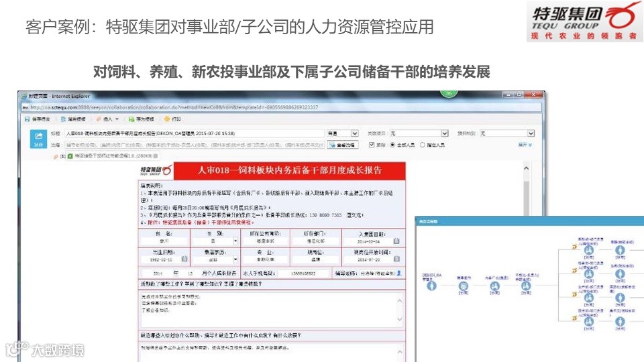
Task: Click the company short-name (所在公司简称) field
Action: pyautogui.click(x=266, y=241)
